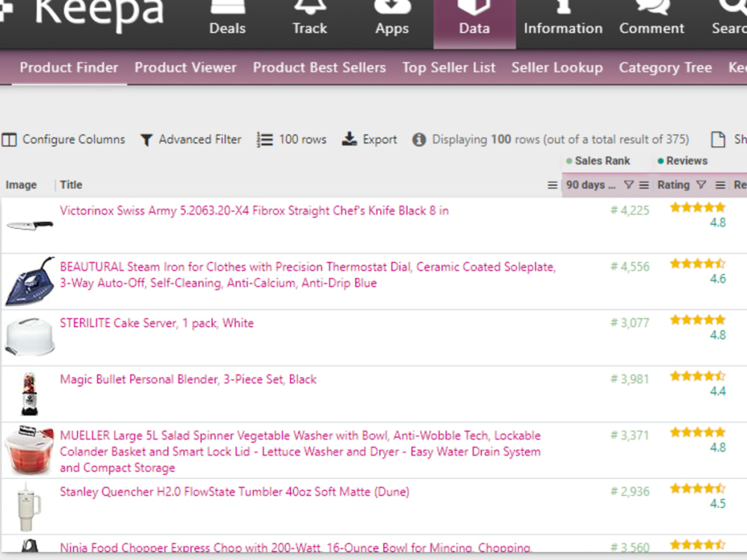The width and height of the screenshot is (747, 560).
Task: Open STERILITE Cake Server product link
Action: coord(156,323)
